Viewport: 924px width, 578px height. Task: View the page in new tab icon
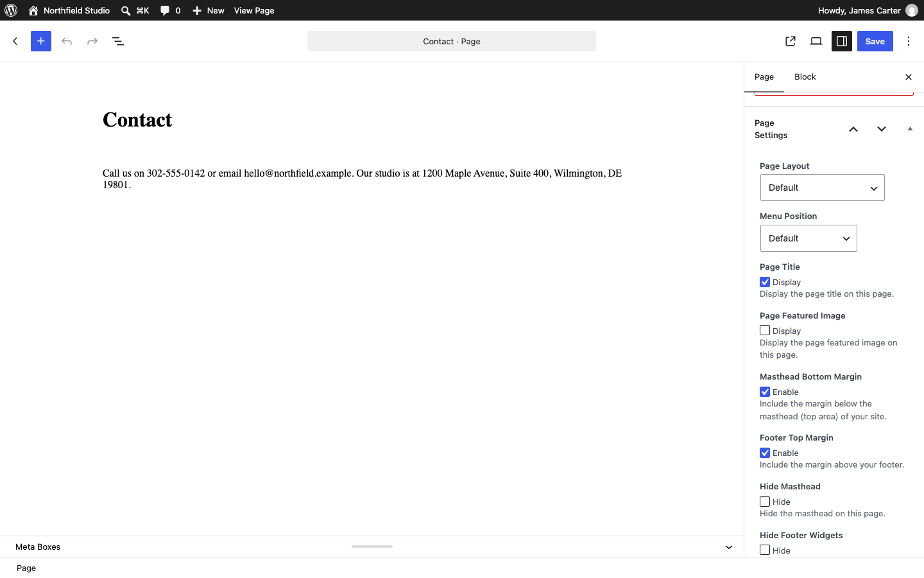[x=791, y=41]
